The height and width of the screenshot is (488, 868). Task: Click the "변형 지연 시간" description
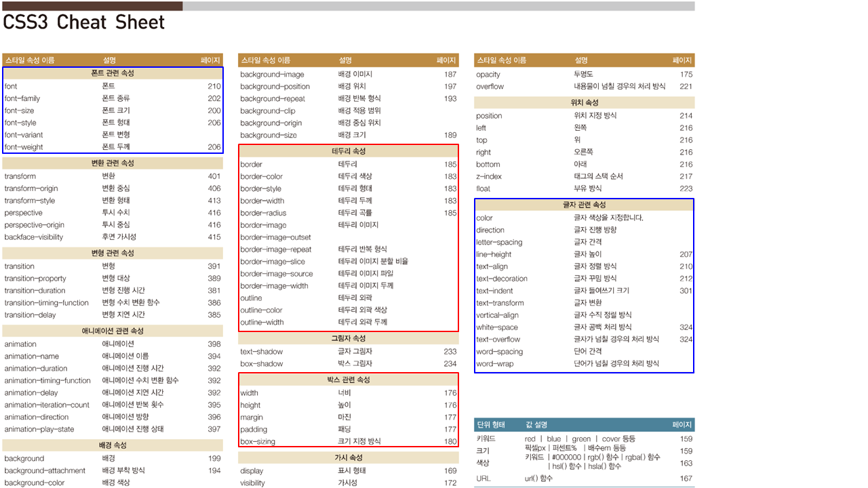[x=123, y=315]
